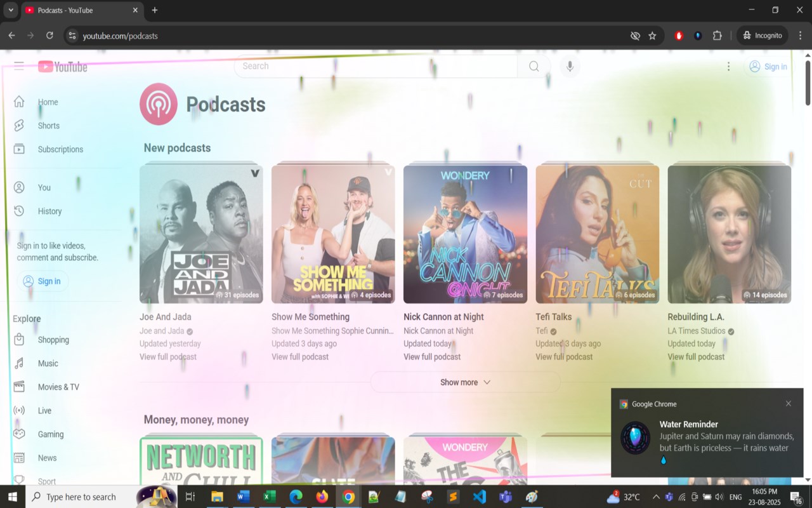Click the search magnifier button
812x508 pixels.
pos(534,66)
